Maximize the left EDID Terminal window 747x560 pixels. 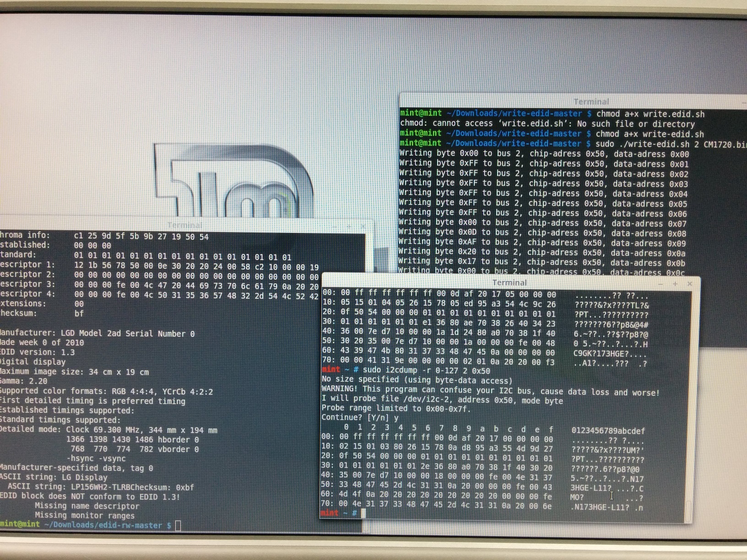pos(349,226)
